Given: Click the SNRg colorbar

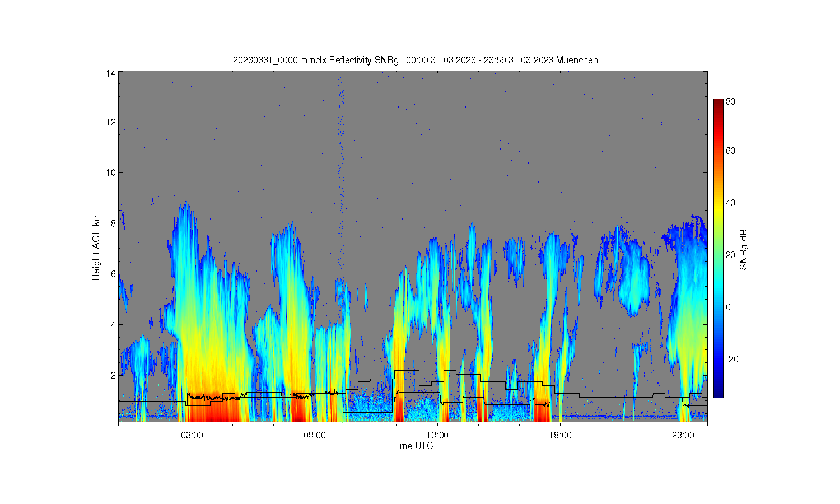Looking at the screenshot, I should point(718,248).
